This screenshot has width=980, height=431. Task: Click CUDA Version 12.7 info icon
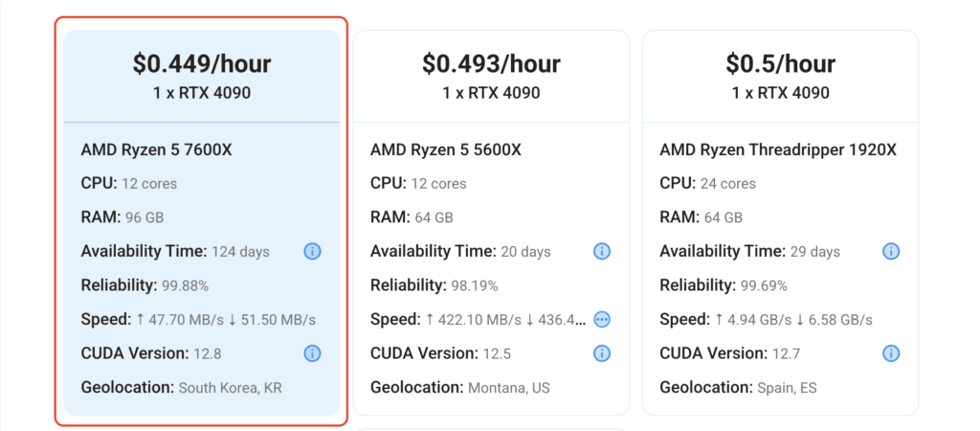pyautogui.click(x=891, y=353)
